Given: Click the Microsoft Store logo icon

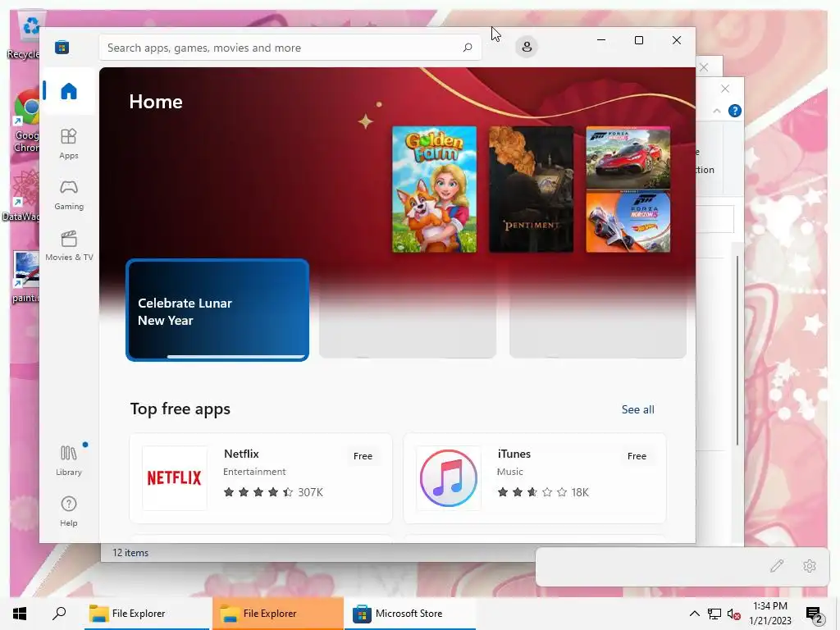Looking at the screenshot, I should click(x=62, y=48).
